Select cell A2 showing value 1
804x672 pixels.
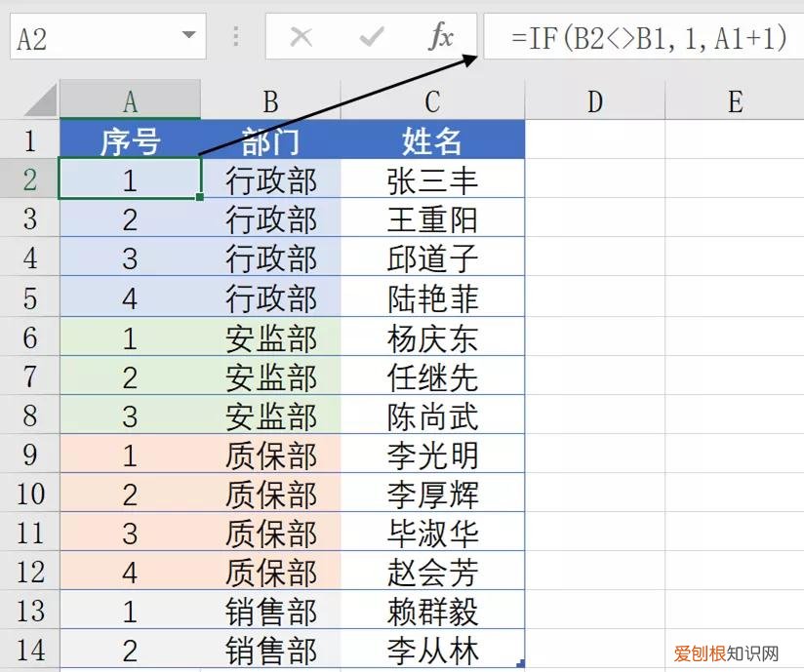(x=130, y=179)
